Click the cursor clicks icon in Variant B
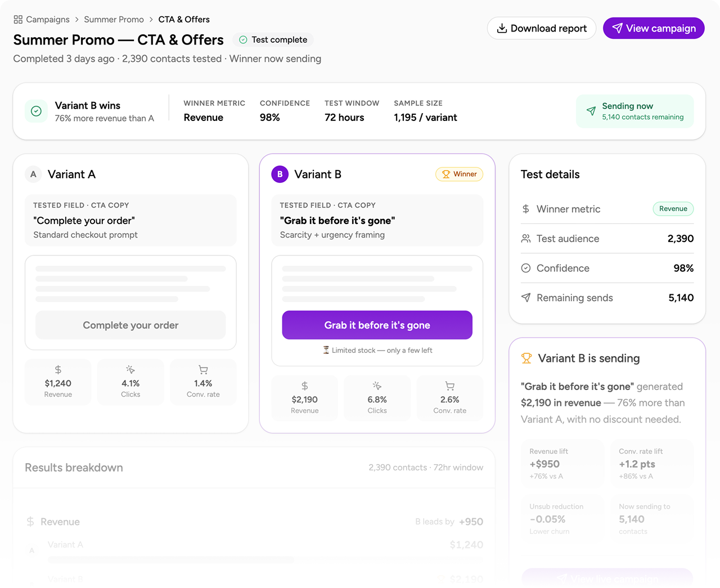720x588 pixels. click(x=377, y=386)
